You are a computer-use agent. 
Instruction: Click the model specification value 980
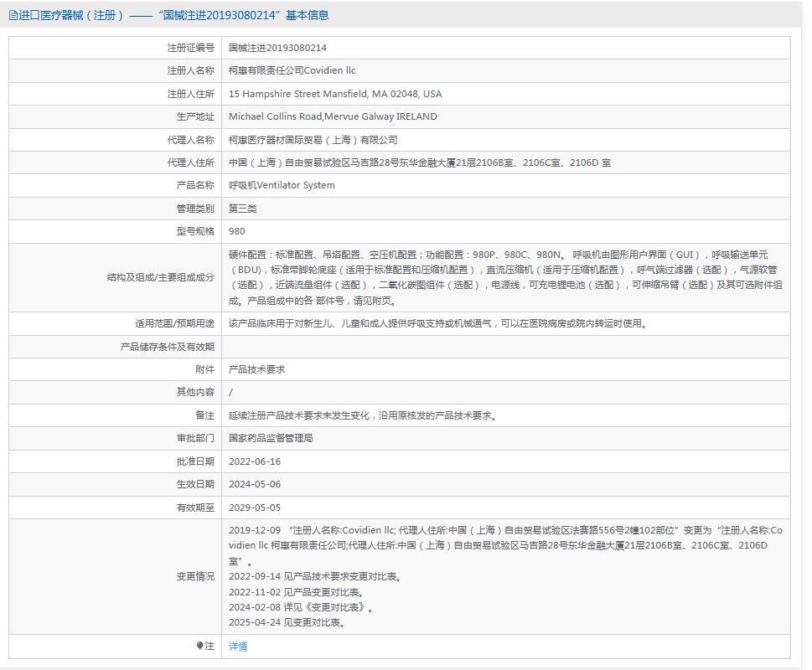[237, 231]
